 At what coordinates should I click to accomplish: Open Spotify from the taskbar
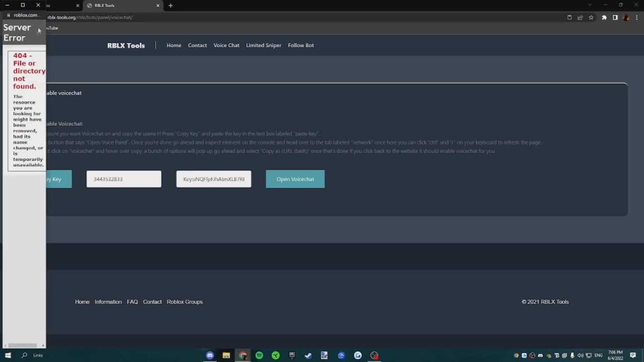coord(259,355)
